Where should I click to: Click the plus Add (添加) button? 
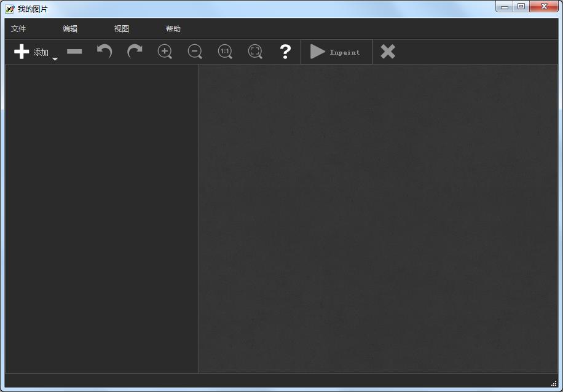coord(31,52)
